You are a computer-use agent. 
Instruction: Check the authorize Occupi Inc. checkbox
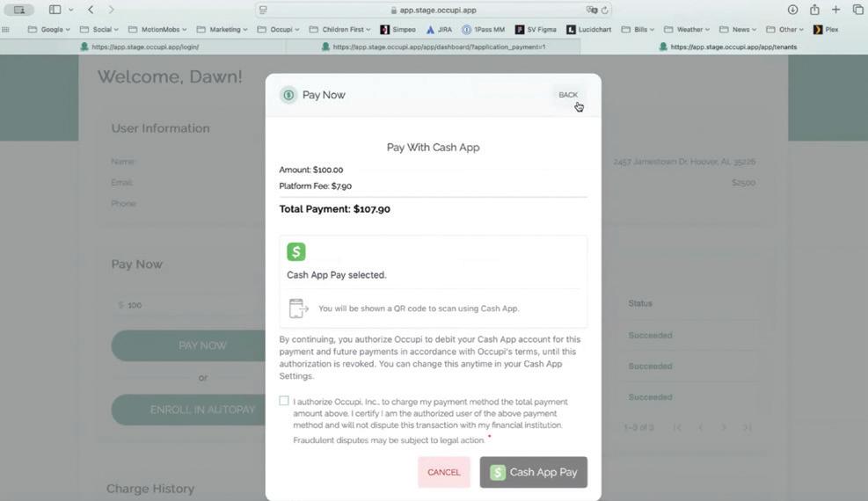(x=284, y=400)
